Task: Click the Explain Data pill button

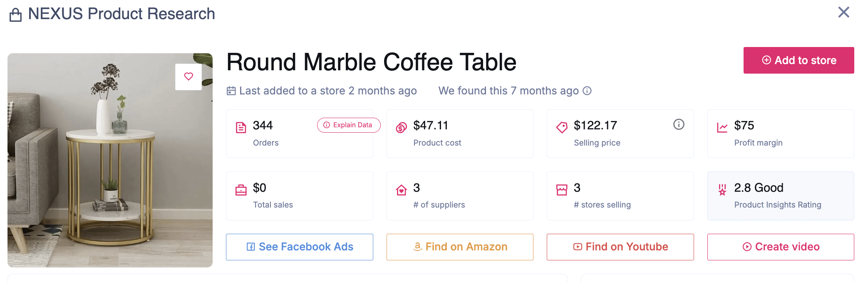Action: point(348,125)
